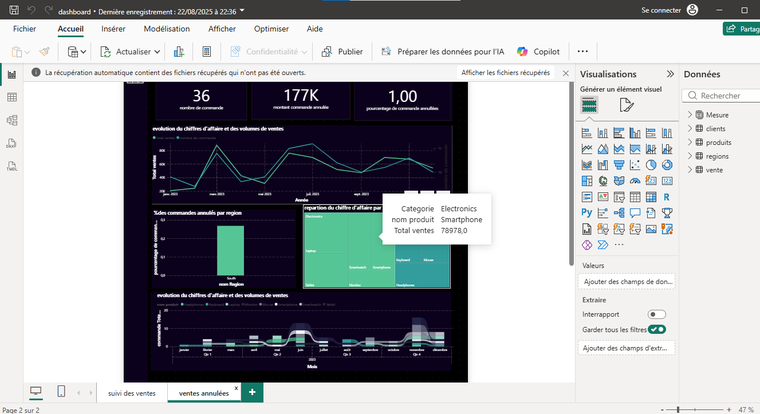This screenshot has width=760, height=414.
Task: Click the Copilot icon in the ribbon
Action: (x=523, y=51)
